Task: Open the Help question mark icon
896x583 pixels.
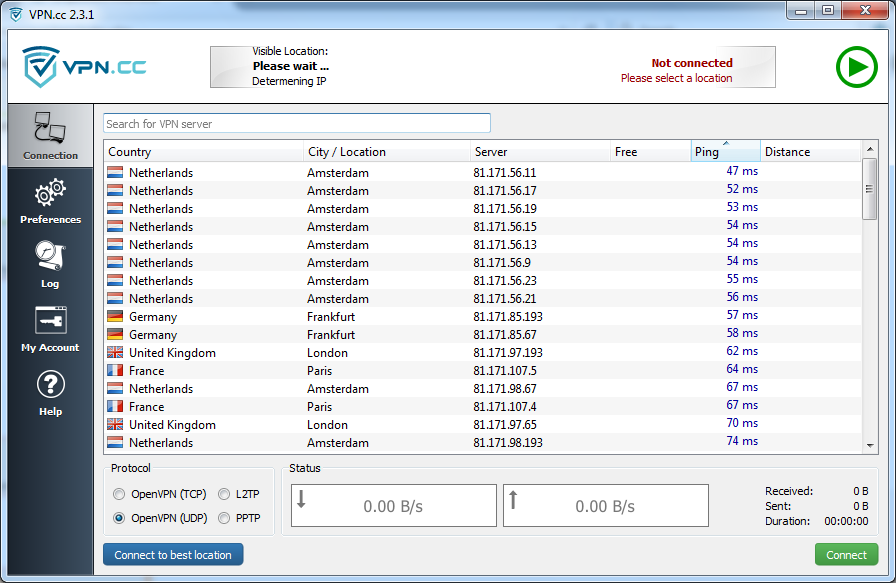Action: coord(50,383)
